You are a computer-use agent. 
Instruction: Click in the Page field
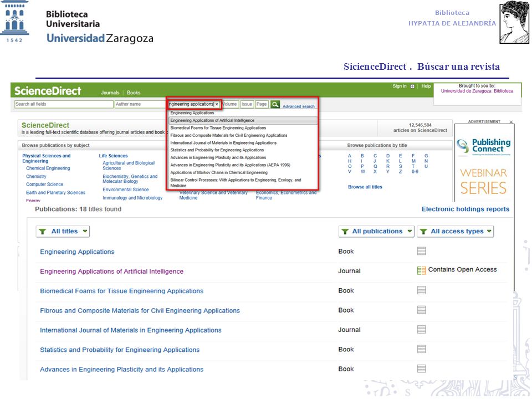click(262, 104)
